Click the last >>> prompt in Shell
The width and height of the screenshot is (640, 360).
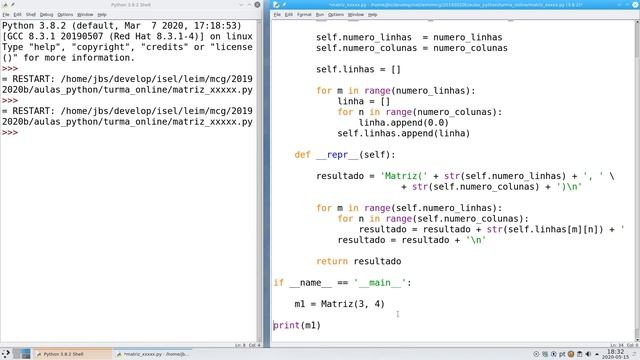click(x=10, y=133)
